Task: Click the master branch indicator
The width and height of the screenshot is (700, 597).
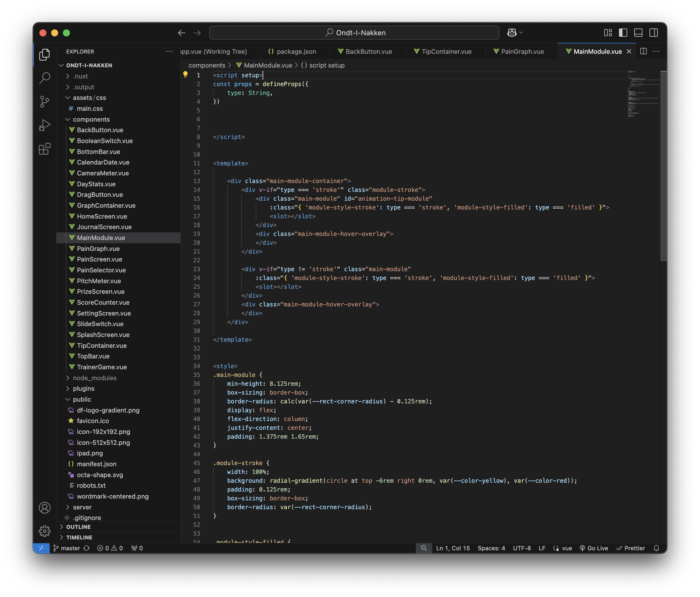Action: 70,548
